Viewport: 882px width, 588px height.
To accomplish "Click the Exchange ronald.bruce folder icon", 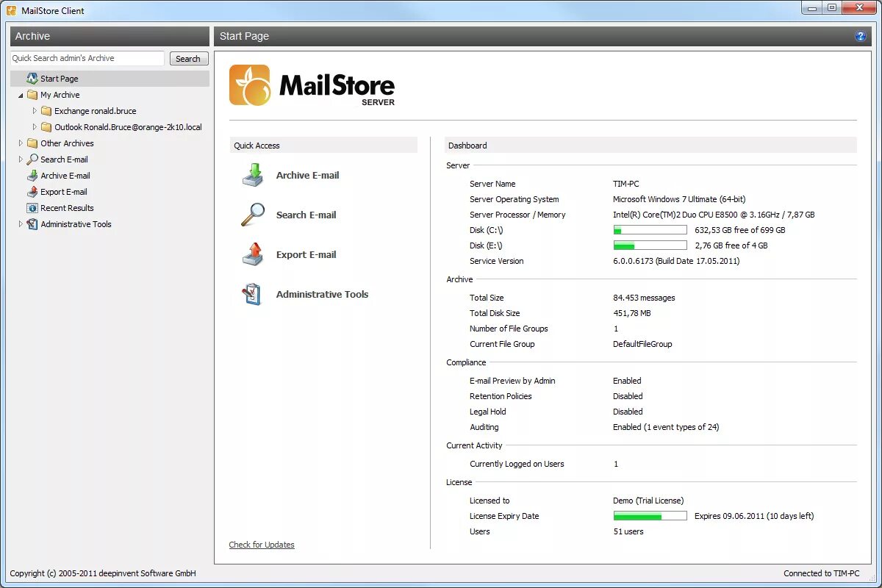I will (x=46, y=111).
